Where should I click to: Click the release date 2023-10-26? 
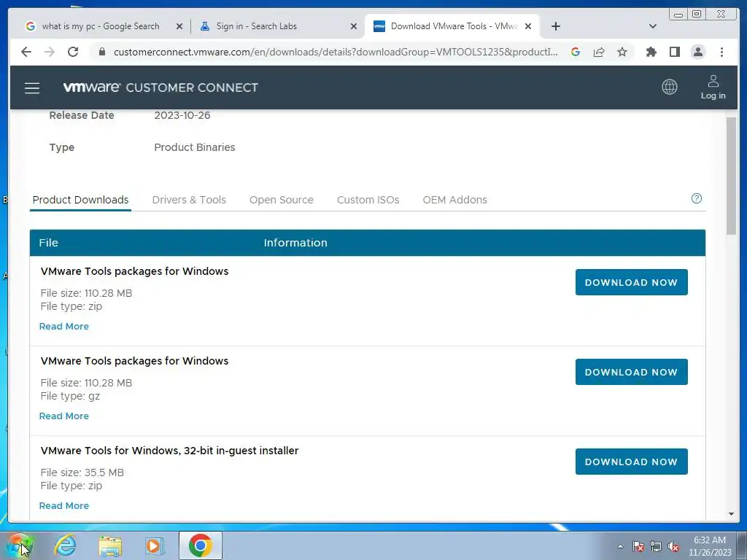point(182,115)
